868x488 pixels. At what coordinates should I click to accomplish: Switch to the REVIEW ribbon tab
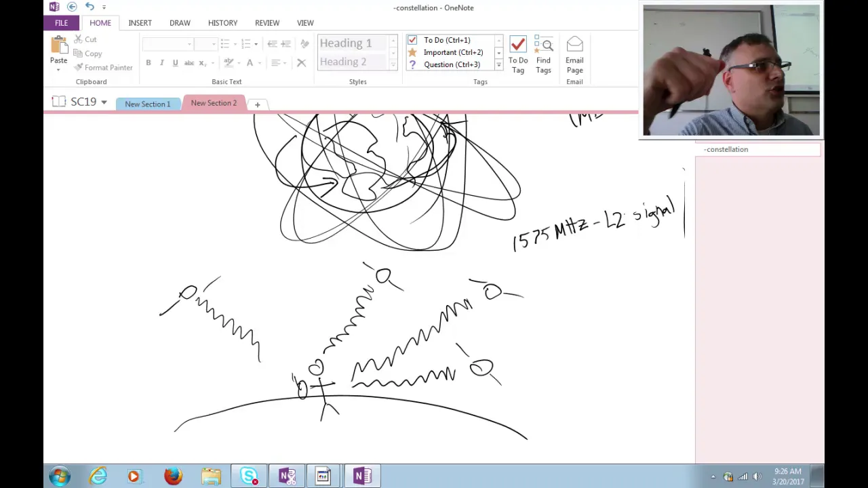267,23
